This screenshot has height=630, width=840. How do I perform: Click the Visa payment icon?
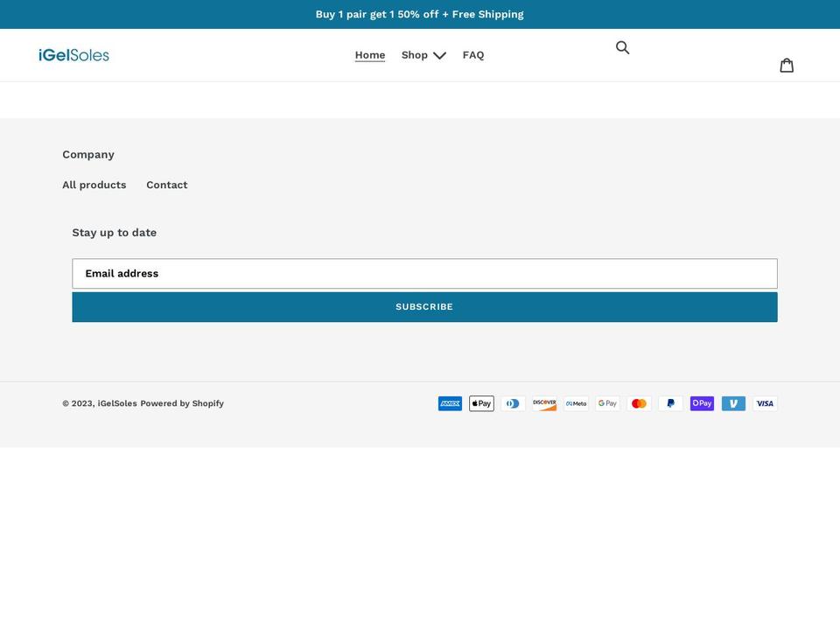(x=765, y=403)
